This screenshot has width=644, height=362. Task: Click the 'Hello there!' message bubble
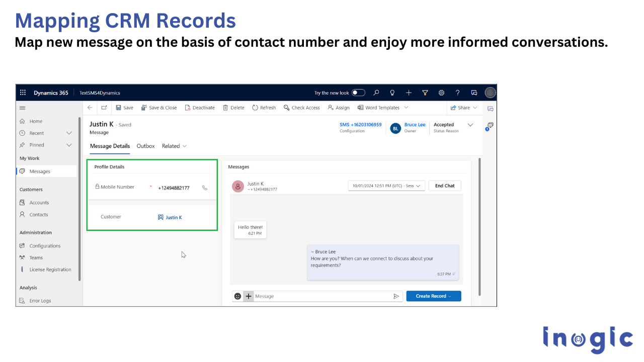pos(251,230)
